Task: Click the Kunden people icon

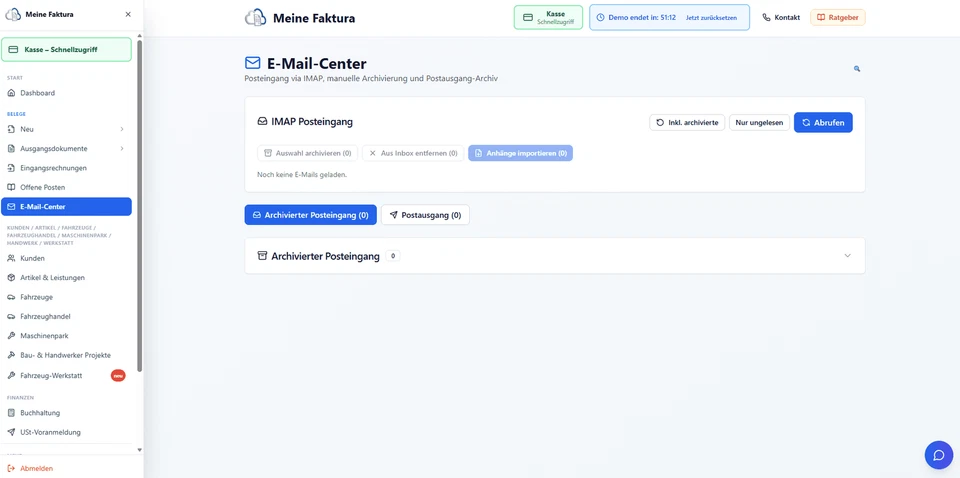Action: pyautogui.click(x=11, y=258)
